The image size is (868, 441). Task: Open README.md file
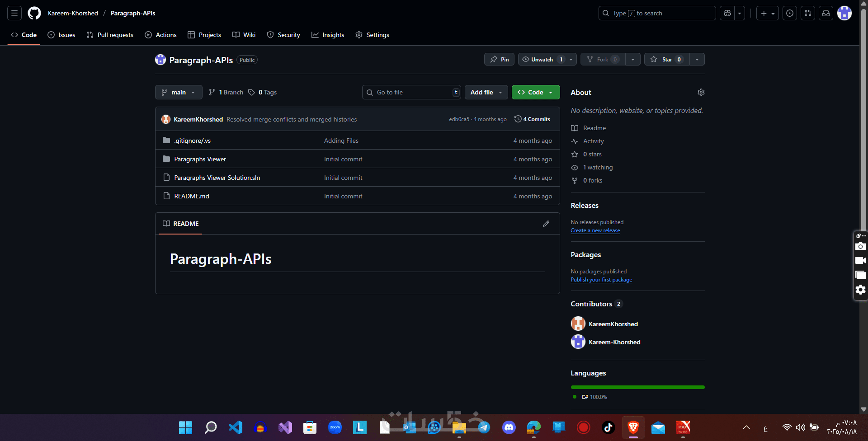pos(192,196)
